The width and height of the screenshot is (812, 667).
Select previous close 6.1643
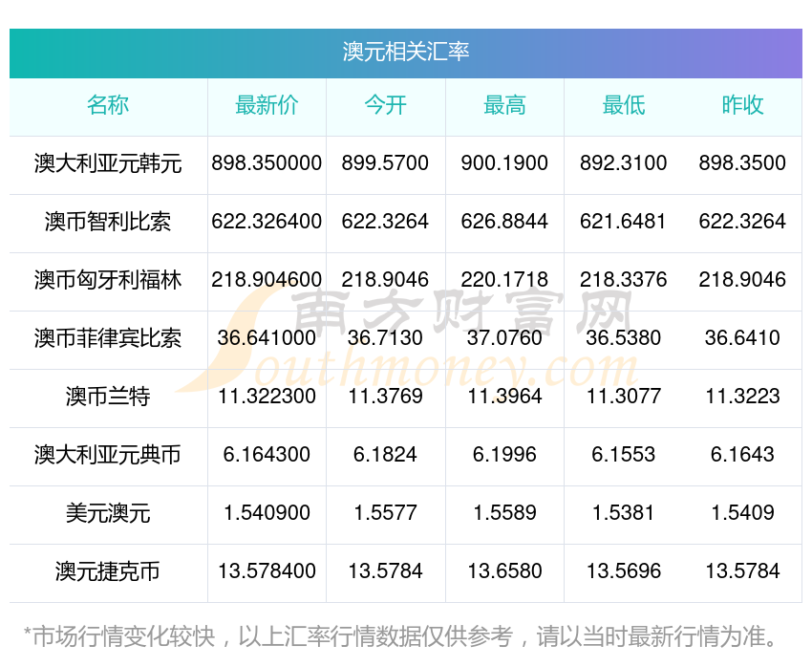(742, 455)
